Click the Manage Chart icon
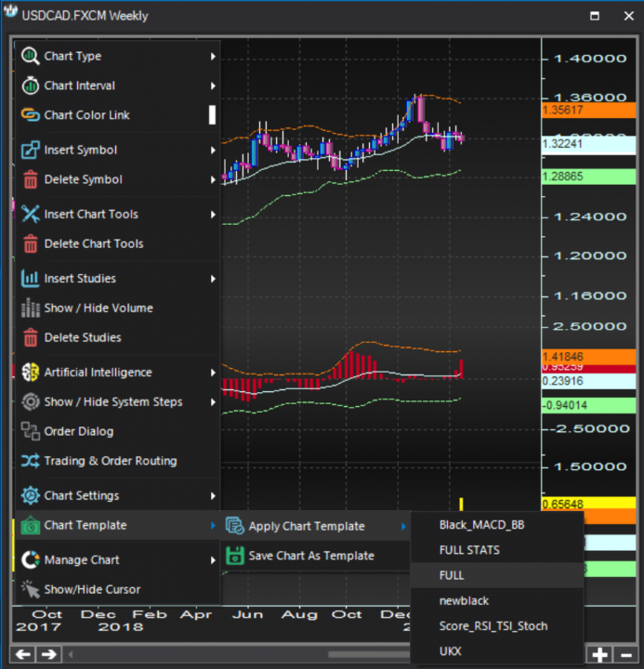 pyautogui.click(x=31, y=559)
